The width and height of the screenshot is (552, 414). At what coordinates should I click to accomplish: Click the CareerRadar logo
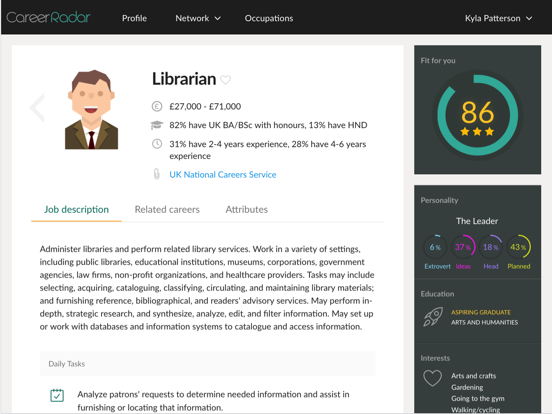pos(48,18)
